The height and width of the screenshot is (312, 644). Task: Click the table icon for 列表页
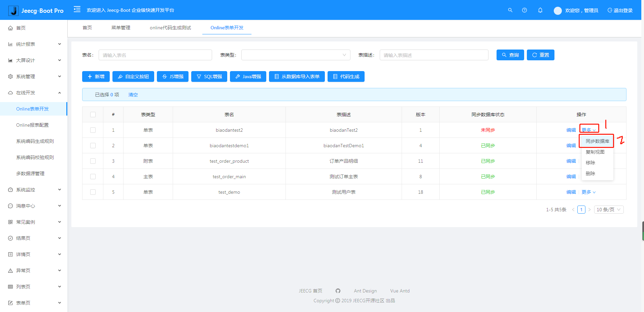point(10,287)
